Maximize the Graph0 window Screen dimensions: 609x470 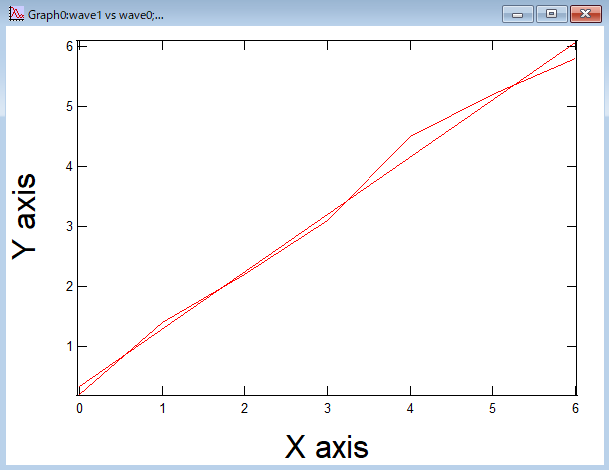(x=550, y=14)
